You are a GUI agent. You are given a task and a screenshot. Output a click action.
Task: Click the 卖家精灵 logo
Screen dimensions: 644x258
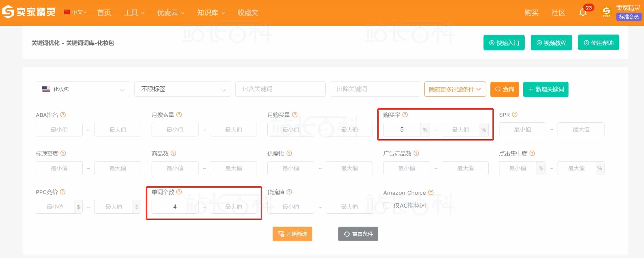click(29, 12)
